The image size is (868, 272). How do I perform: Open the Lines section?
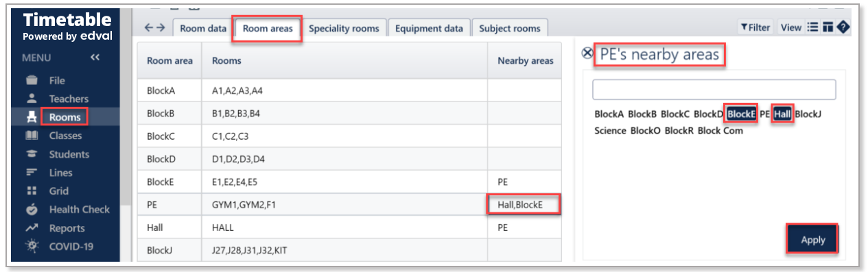[x=60, y=173]
